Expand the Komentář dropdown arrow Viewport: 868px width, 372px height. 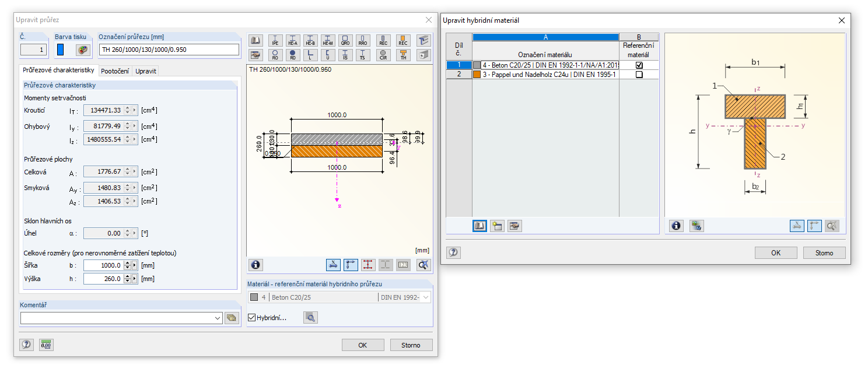(218, 318)
